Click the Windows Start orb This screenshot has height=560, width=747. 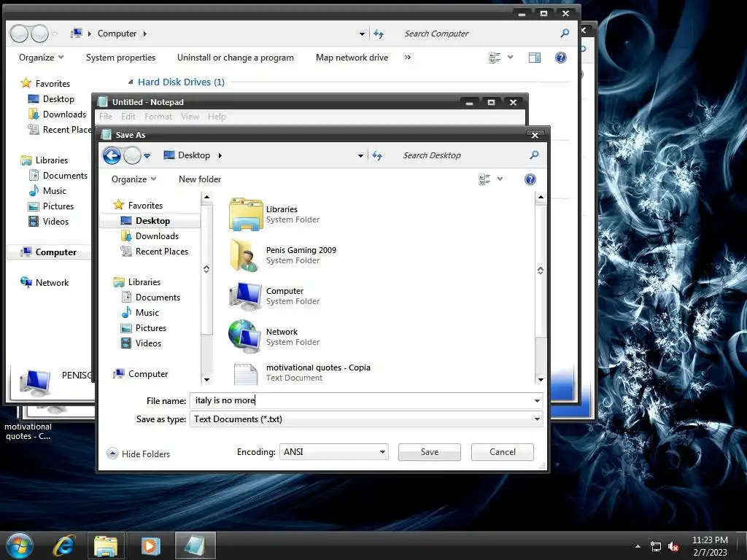[x=20, y=545]
